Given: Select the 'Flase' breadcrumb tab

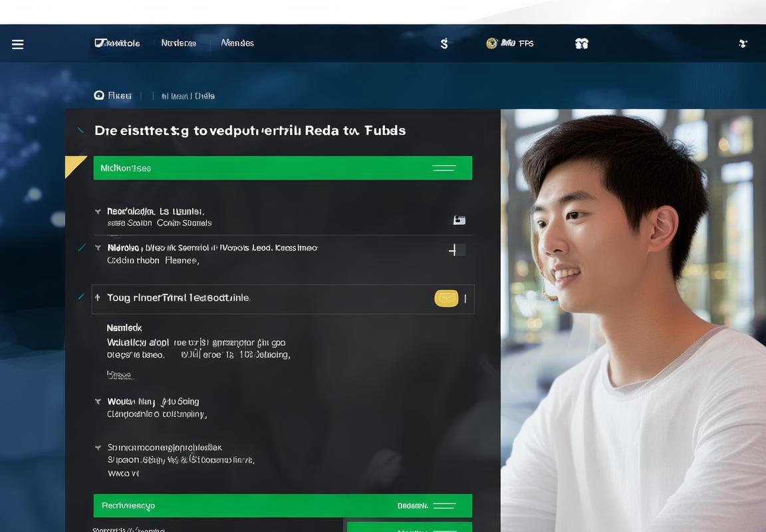Looking at the screenshot, I should 120,95.
